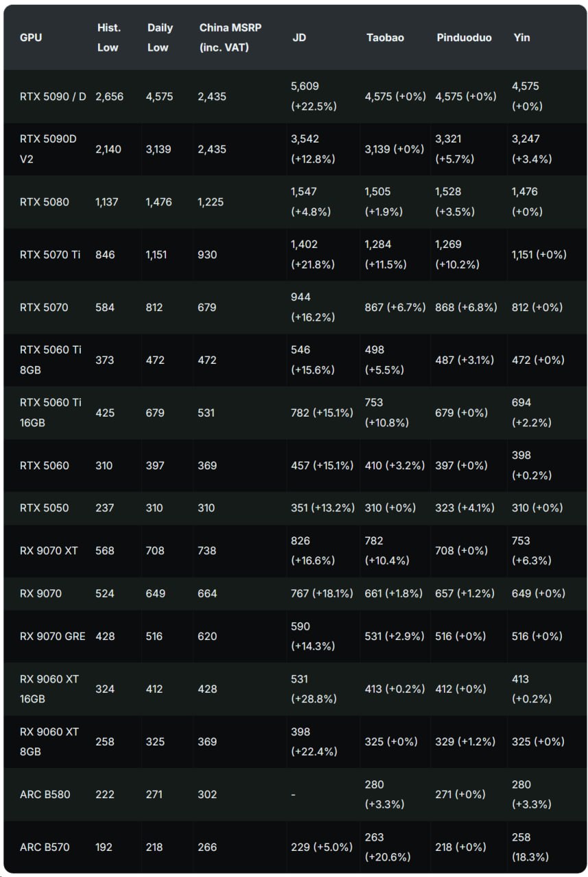Select the RTX 5050 row label
Image resolution: width=588 pixels, height=877 pixels.
[x=45, y=508]
